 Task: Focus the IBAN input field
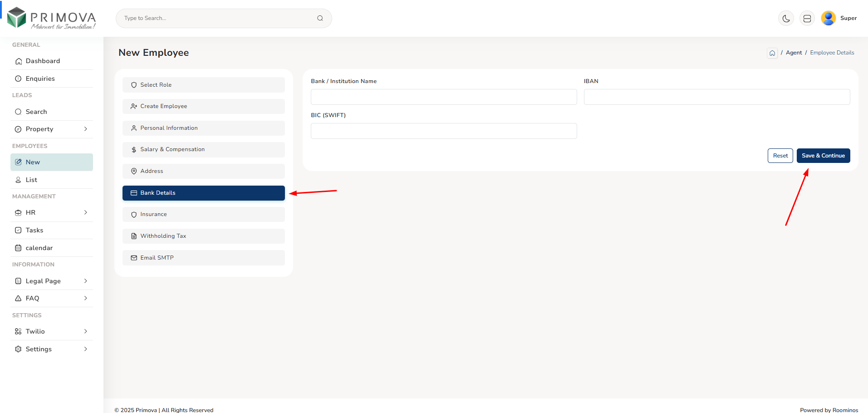tap(716, 97)
